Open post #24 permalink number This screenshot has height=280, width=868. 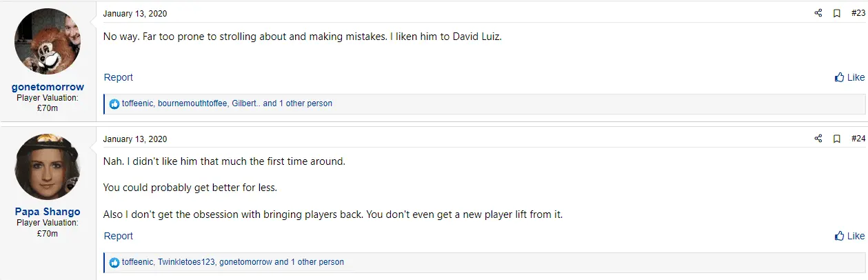858,139
